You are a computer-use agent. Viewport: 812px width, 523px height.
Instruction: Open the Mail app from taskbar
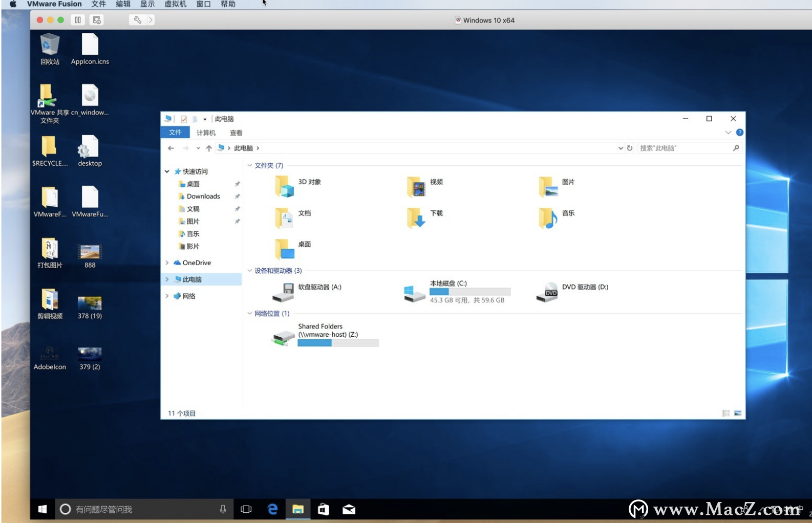pos(349,509)
